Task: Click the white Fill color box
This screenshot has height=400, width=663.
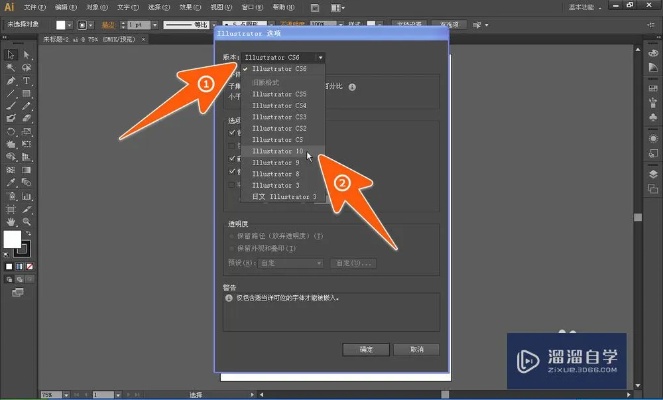Action: click(x=12, y=239)
